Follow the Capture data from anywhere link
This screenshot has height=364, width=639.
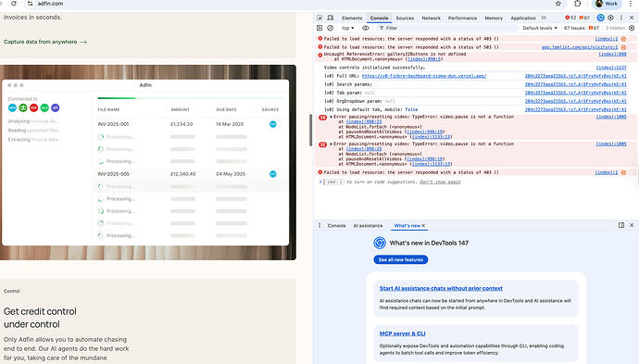(45, 42)
